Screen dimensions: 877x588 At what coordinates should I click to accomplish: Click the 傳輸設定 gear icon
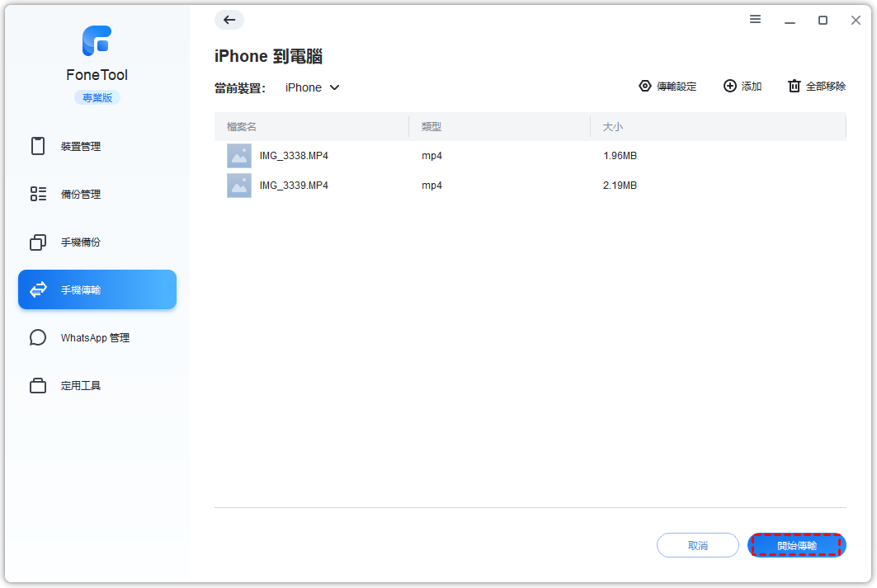pos(645,86)
